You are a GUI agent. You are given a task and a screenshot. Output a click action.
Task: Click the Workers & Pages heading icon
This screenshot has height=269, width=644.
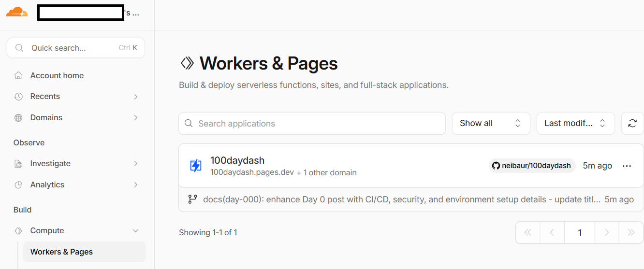pos(187,63)
